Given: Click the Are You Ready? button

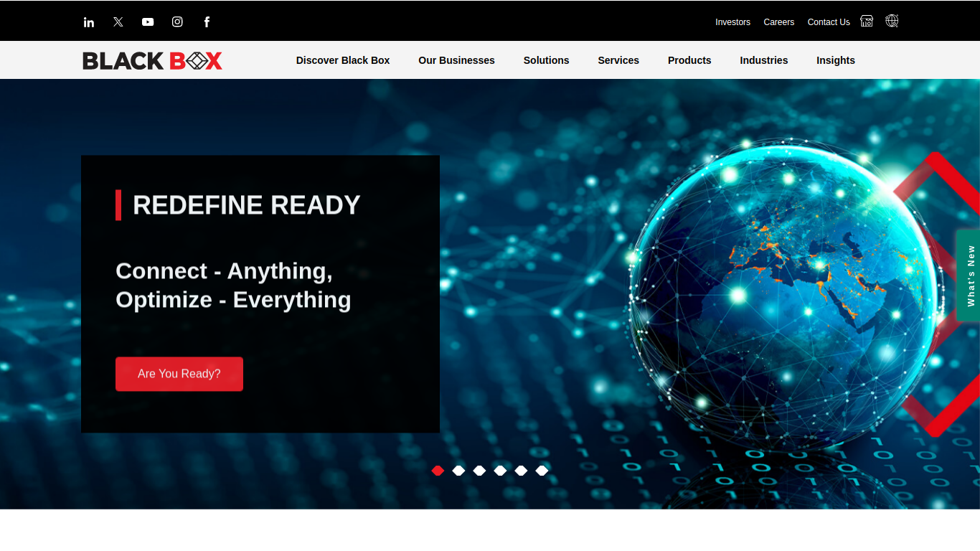Looking at the screenshot, I should (179, 374).
